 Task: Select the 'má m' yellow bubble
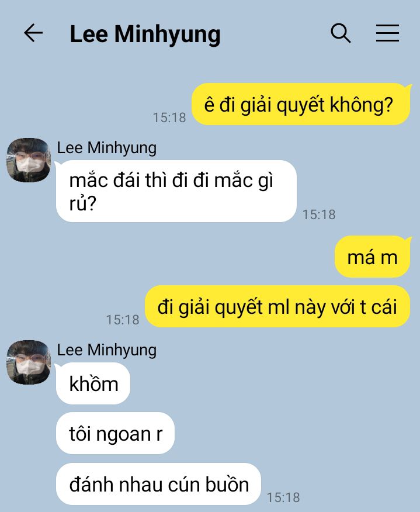pos(372,257)
